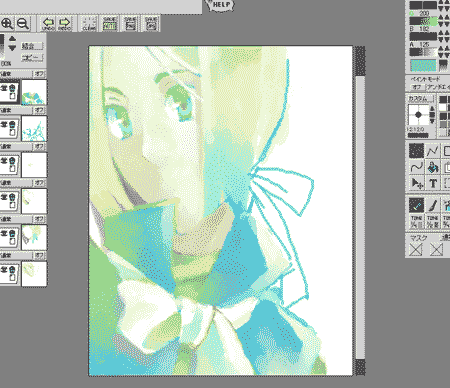Adjust the B 182 color slider

(423, 36)
